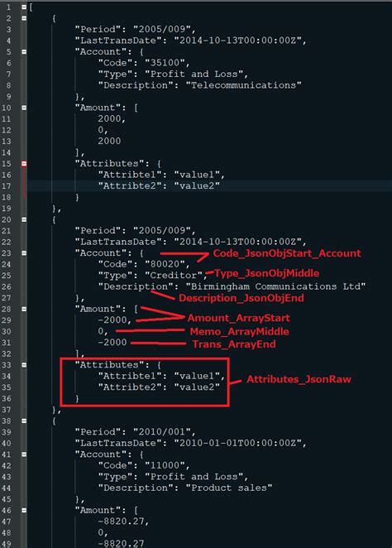Collapse the "Amount" fold marker on line 10

click(x=24, y=108)
